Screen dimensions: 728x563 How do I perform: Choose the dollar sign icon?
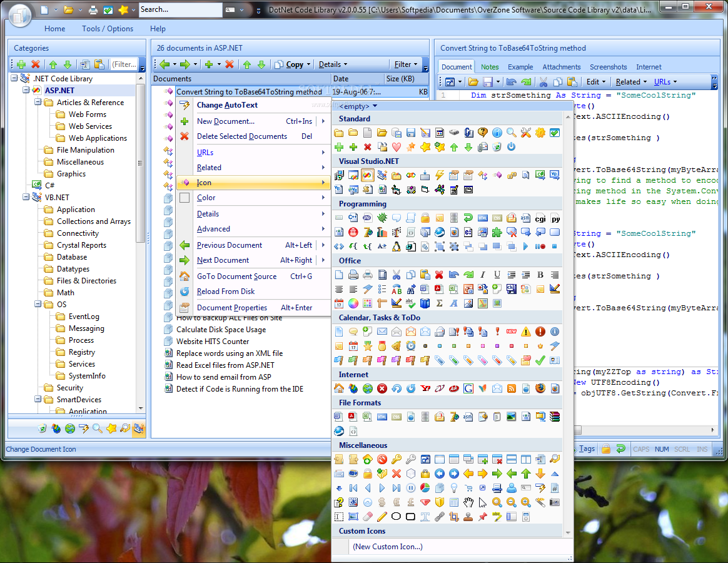coord(382,502)
